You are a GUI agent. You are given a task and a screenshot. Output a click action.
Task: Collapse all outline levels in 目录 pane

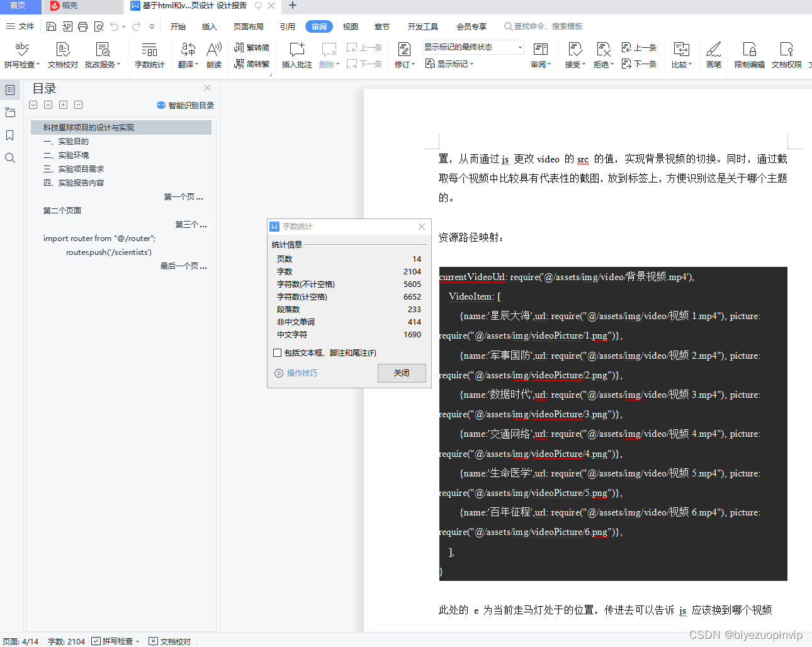pyautogui.click(x=78, y=105)
